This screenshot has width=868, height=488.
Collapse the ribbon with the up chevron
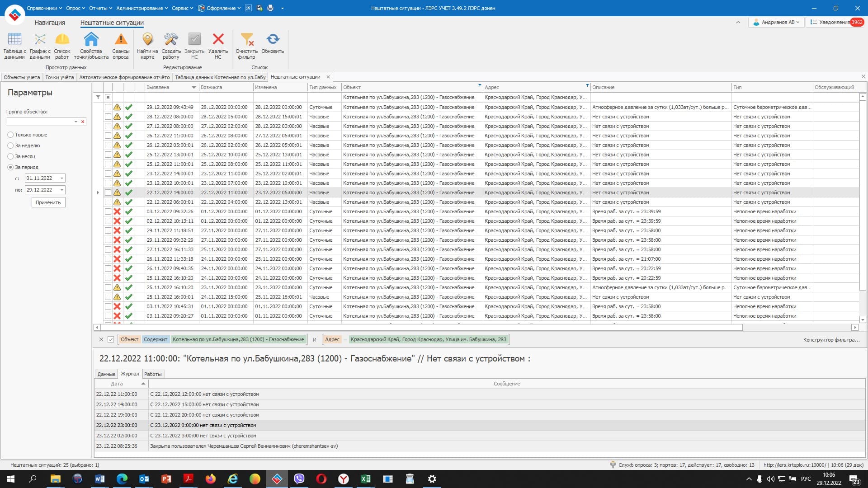click(x=738, y=22)
